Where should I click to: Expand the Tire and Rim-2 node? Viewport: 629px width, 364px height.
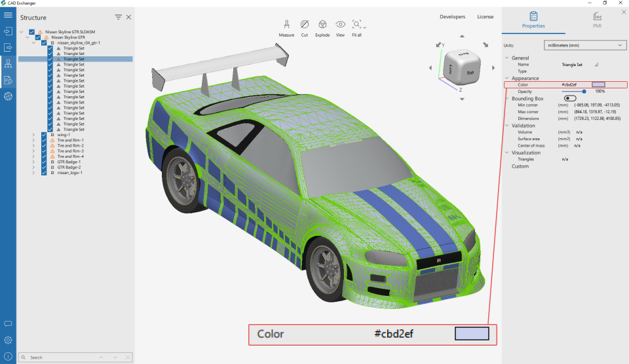pos(33,145)
